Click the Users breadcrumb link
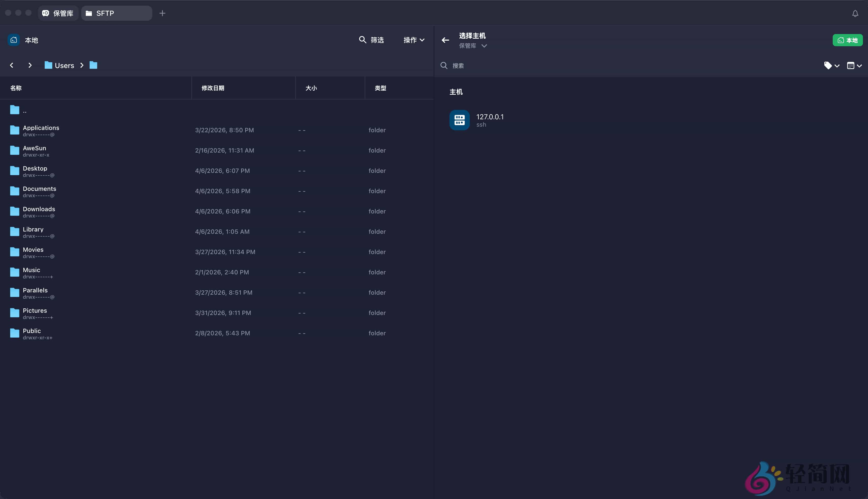The height and width of the screenshot is (499, 868). [x=65, y=65]
